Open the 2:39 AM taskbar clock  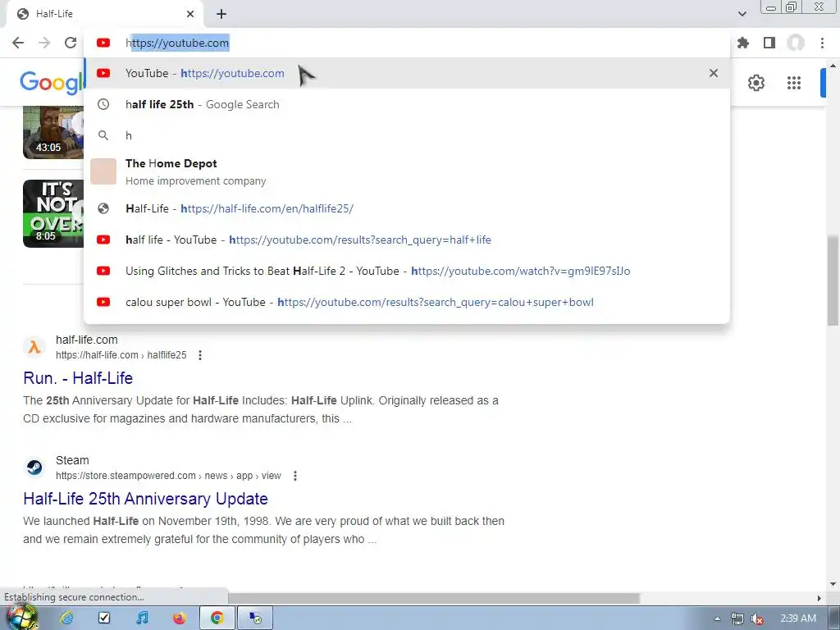point(798,619)
